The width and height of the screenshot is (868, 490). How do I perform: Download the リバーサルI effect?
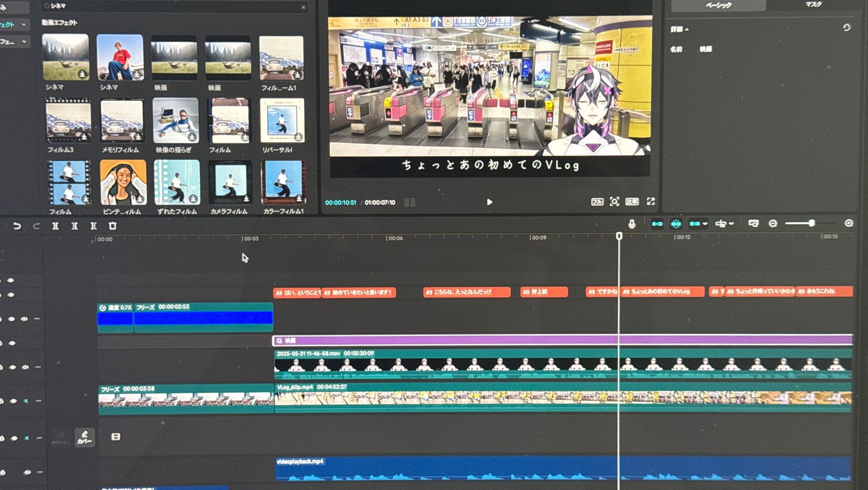298,137
